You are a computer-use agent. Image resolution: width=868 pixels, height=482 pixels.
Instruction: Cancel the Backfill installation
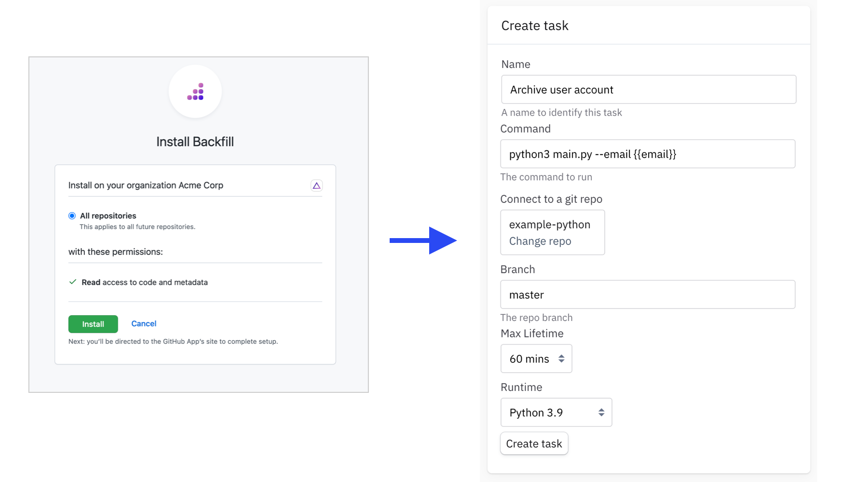pos(144,324)
